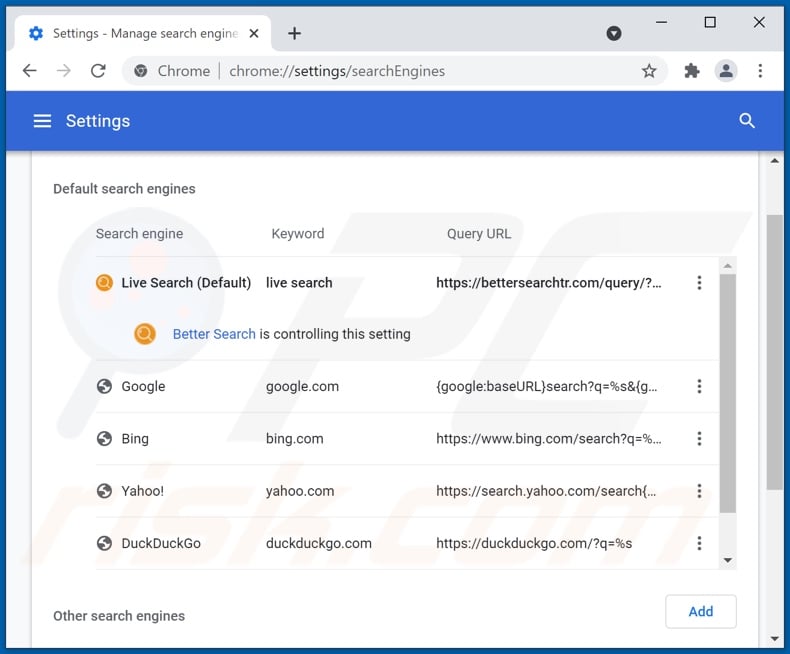Open a new tab with plus button

coord(295,34)
